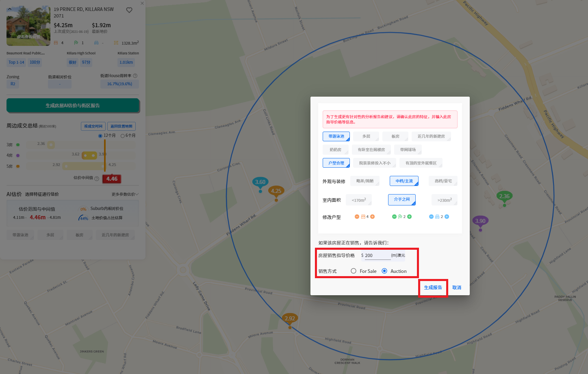The image size is (588, 374).
Task: Click the purple 4房 legend dot
Action: click(18, 156)
